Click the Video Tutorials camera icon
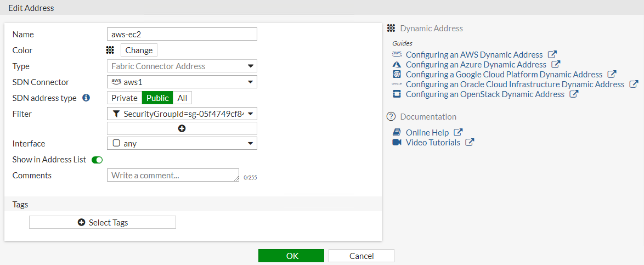Image resolution: width=644 pixels, height=265 pixels. pyautogui.click(x=397, y=142)
